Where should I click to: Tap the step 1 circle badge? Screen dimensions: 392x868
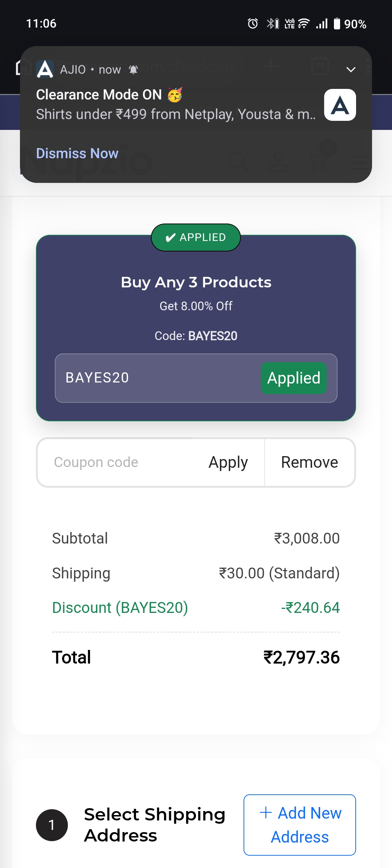(52, 825)
